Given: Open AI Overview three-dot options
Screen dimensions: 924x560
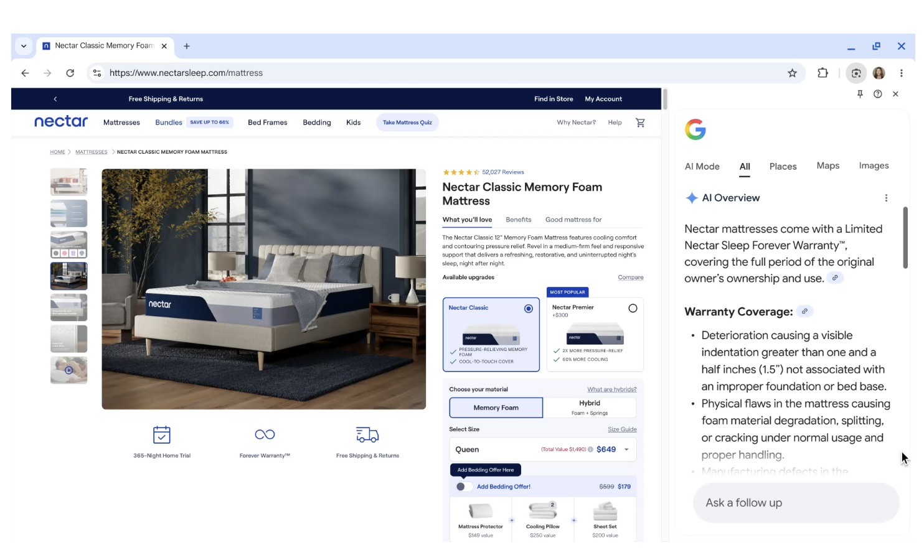Looking at the screenshot, I should coord(886,198).
